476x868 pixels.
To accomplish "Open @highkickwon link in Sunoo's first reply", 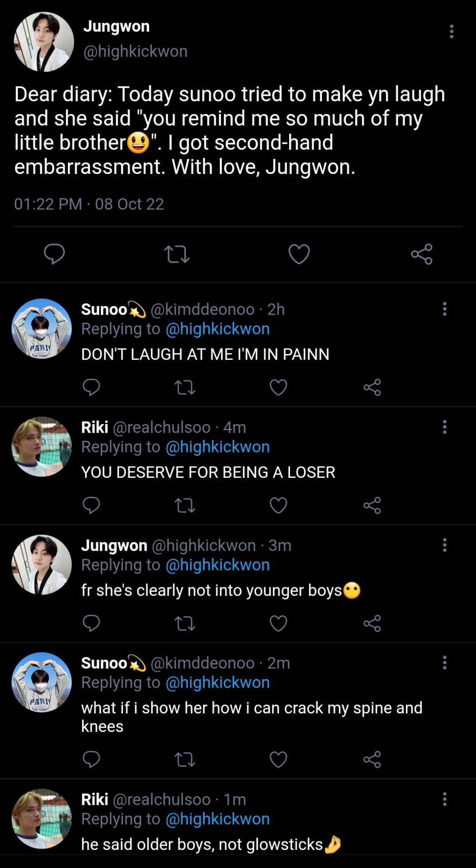I will [218, 329].
